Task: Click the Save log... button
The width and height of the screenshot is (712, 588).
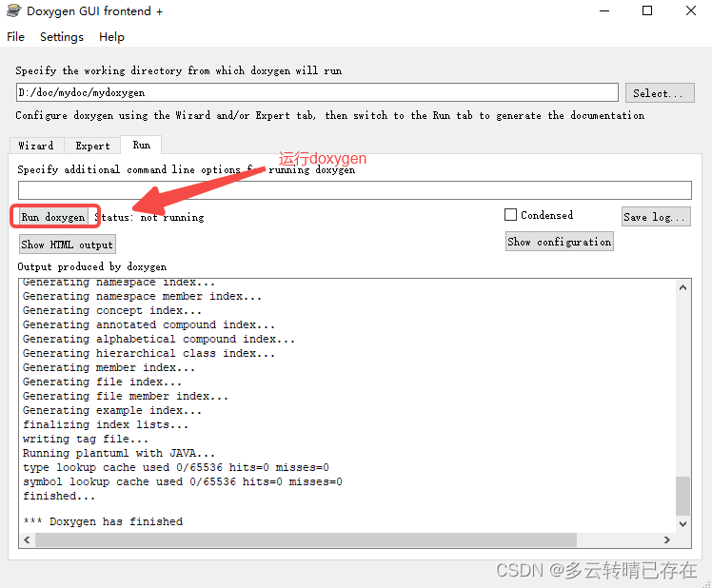Action: (x=656, y=217)
